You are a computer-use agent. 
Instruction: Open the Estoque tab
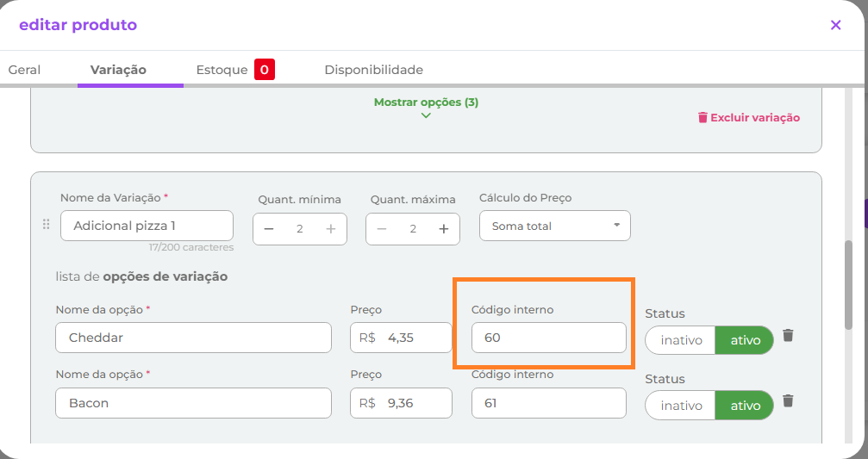[x=222, y=70]
